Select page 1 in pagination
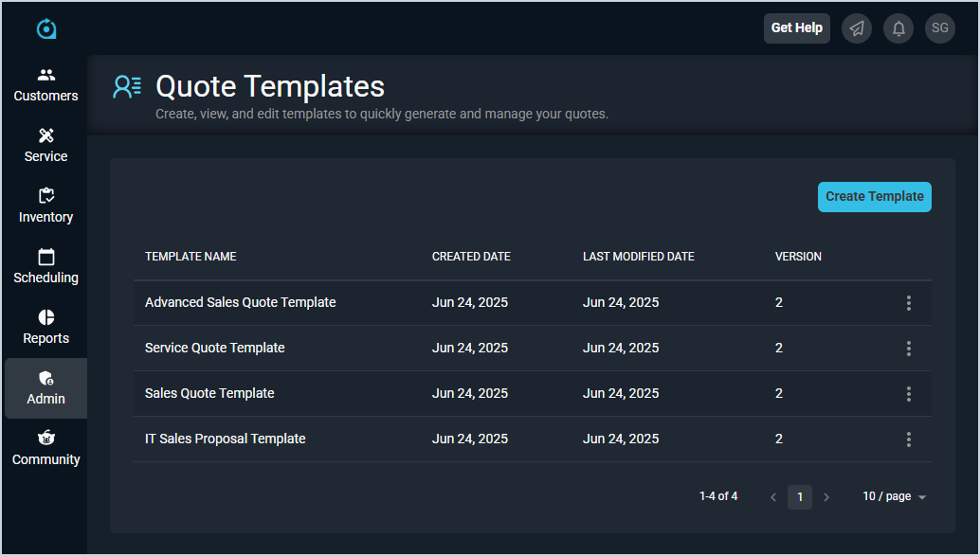Image resolution: width=980 pixels, height=556 pixels. (800, 497)
